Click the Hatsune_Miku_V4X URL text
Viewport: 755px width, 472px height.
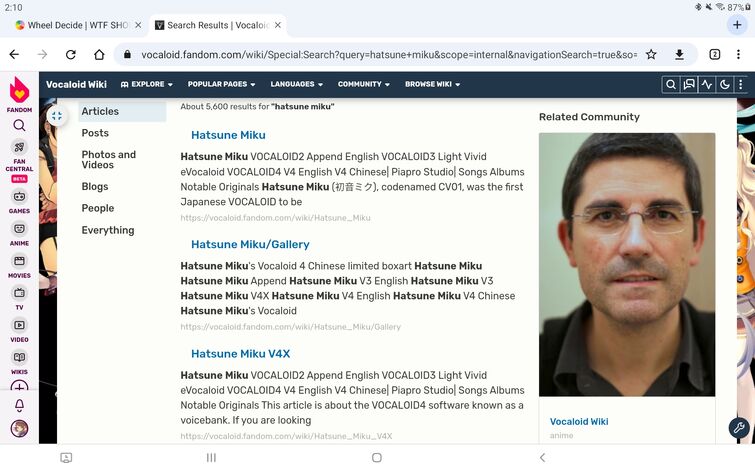(286, 436)
